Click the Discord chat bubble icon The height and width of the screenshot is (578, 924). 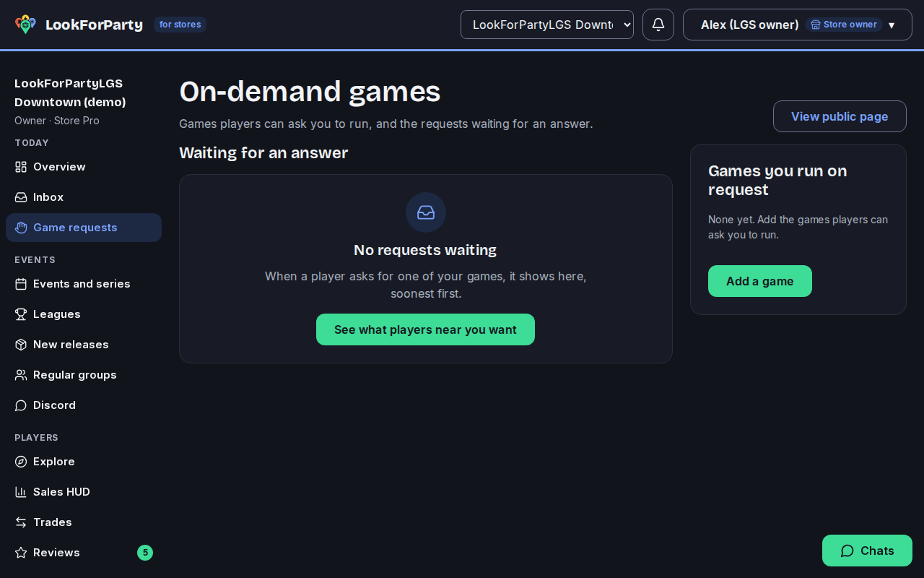(x=21, y=405)
